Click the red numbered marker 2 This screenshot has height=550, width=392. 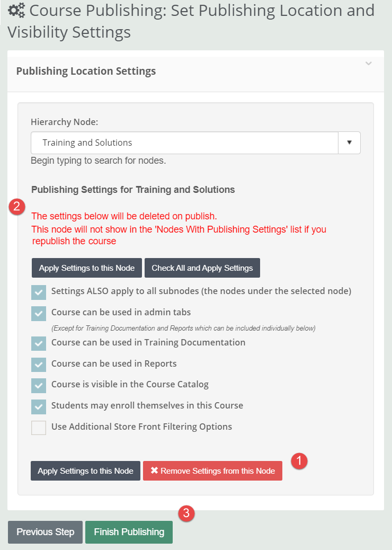coord(16,207)
